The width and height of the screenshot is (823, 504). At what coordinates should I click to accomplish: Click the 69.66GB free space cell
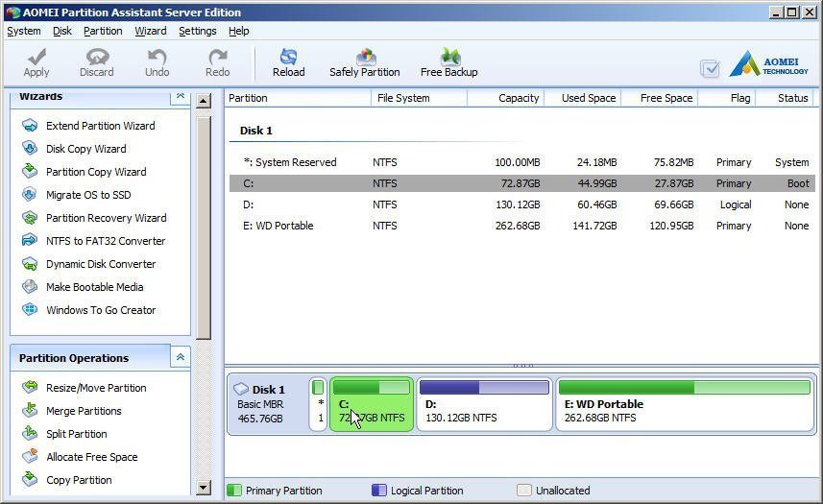674,204
